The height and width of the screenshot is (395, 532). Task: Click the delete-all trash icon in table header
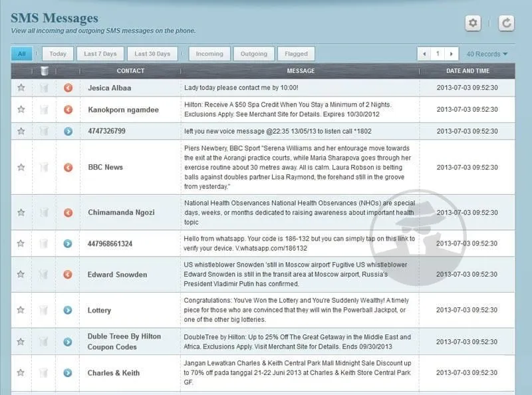click(x=44, y=71)
